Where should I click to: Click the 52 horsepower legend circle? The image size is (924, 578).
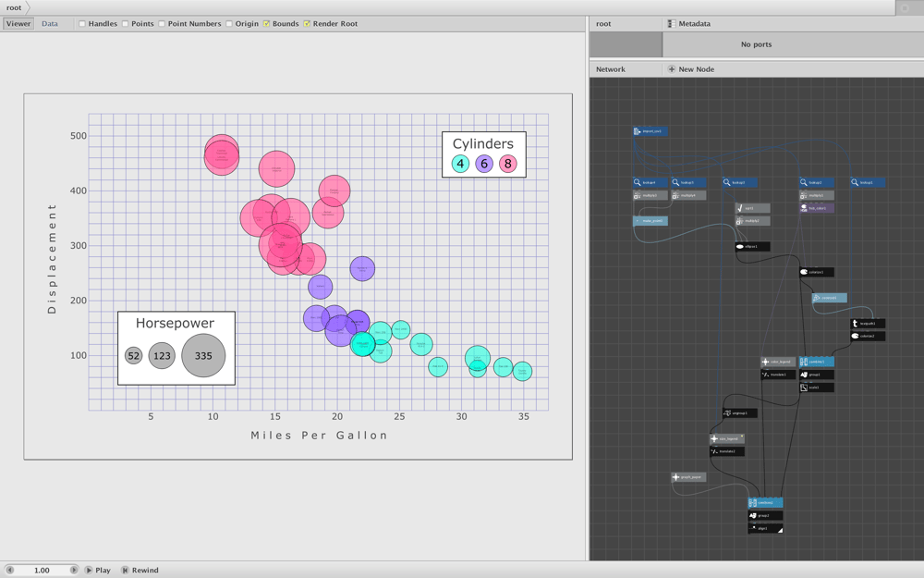pos(134,356)
